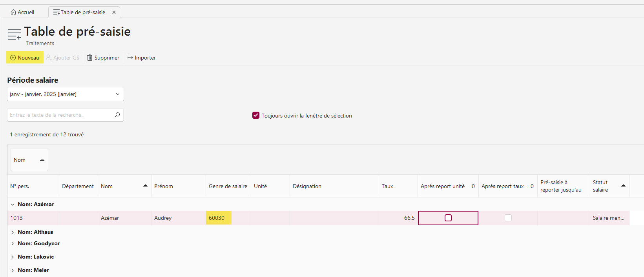Screen dimensions: 644x277
Task: Click the Importer arrow icon
Action: coord(130,58)
